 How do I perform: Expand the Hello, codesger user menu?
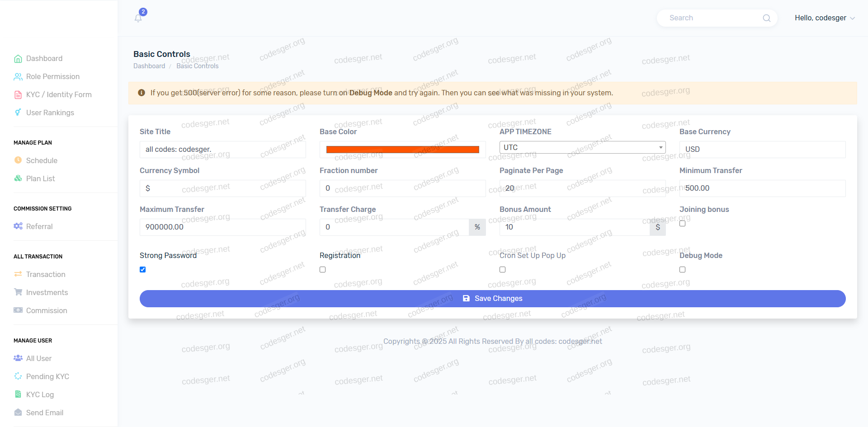pyautogui.click(x=825, y=18)
